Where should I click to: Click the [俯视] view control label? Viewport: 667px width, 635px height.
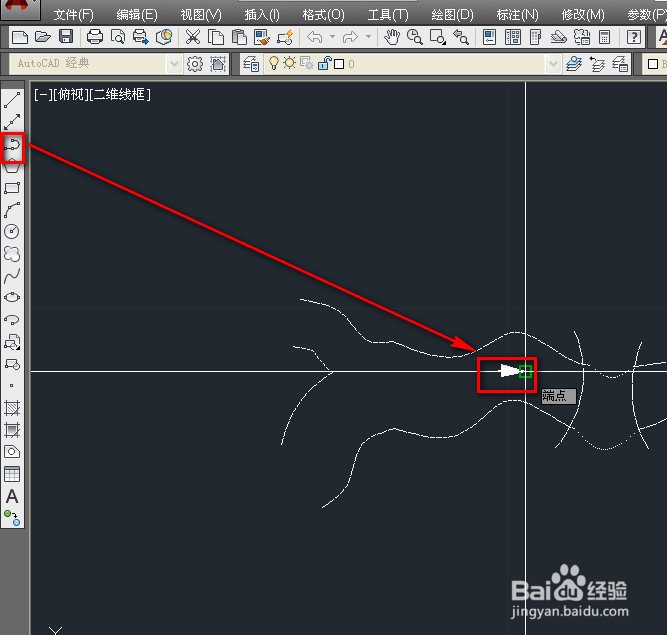[x=71, y=94]
